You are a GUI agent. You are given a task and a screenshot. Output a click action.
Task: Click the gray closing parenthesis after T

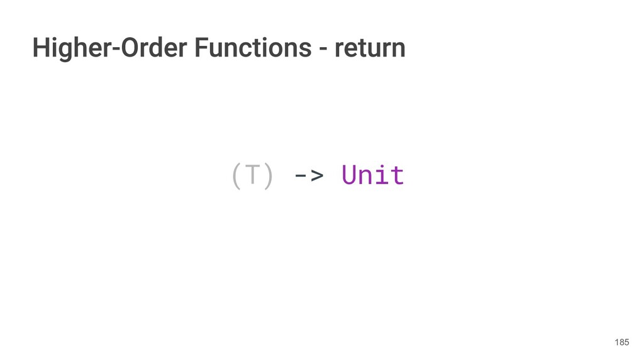coord(268,176)
